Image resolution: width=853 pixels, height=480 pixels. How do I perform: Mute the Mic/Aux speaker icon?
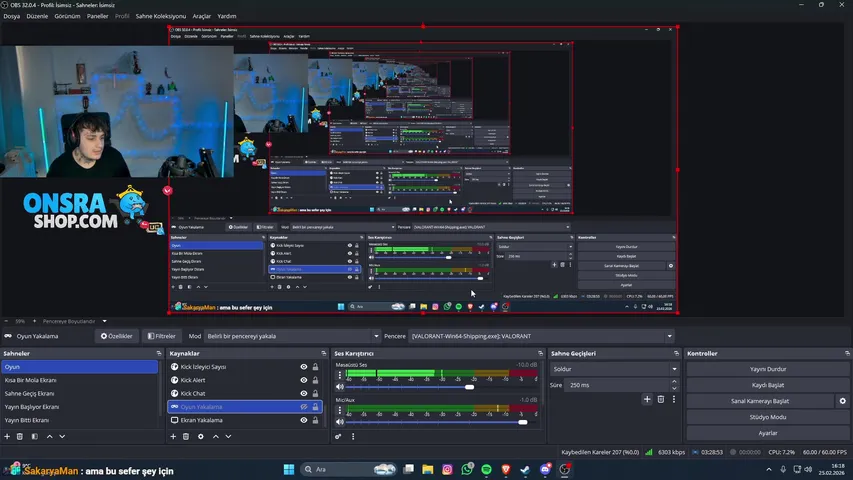(x=340, y=422)
